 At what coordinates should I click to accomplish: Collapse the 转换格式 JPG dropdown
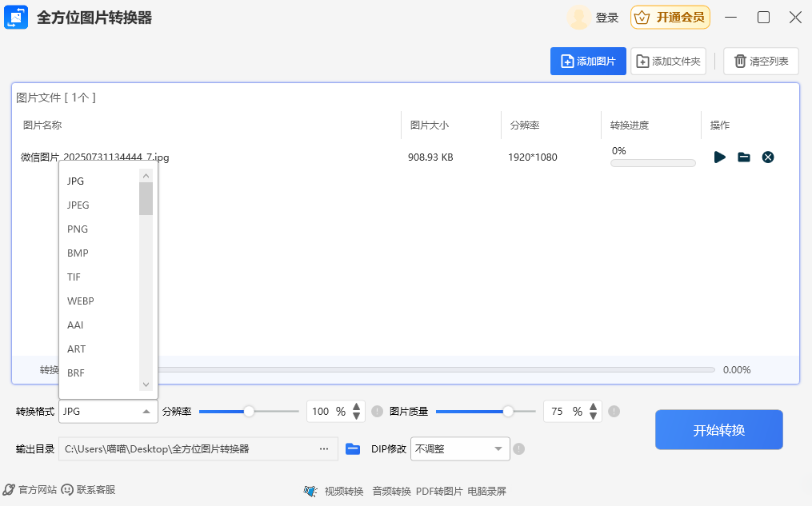pyautogui.click(x=146, y=412)
